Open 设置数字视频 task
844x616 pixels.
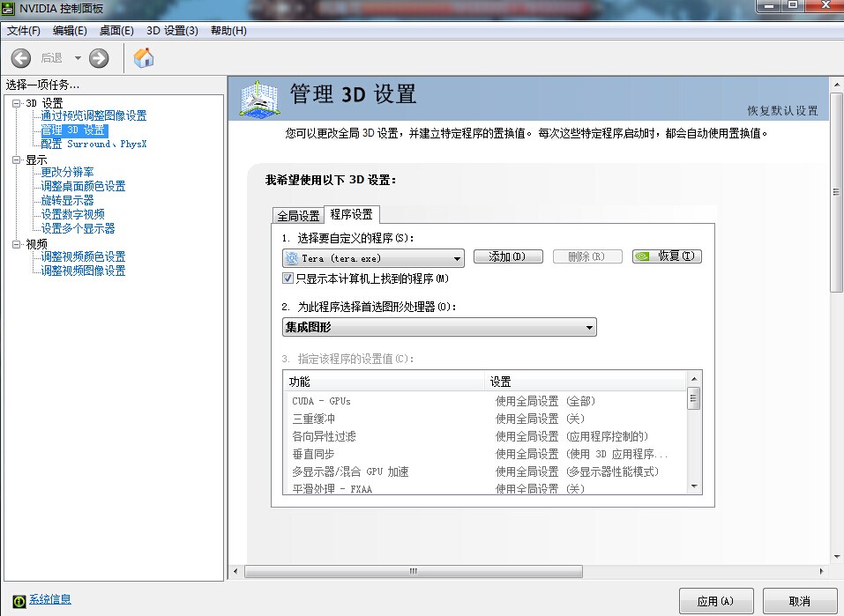click(72, 215)
